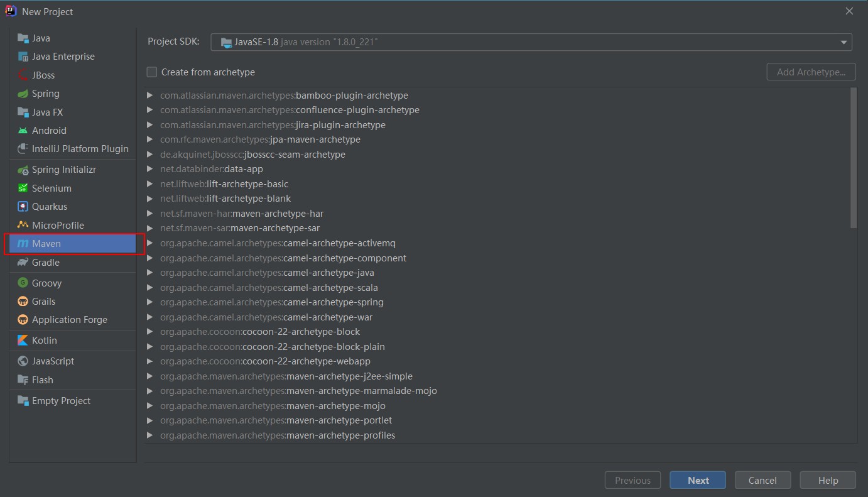Click the Next button

click(698, 480)
